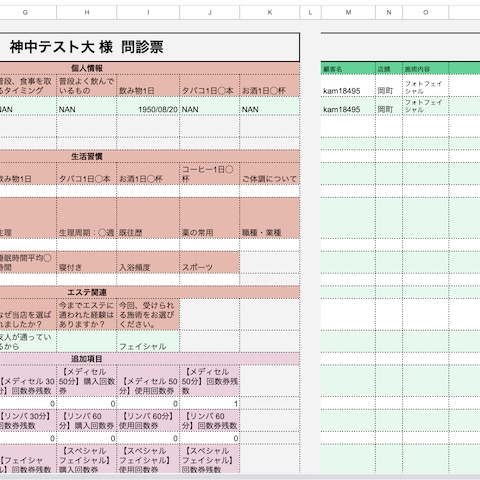The image size is (480, 480).
Task: Select column J header
Action: click(x=210, y=12)
